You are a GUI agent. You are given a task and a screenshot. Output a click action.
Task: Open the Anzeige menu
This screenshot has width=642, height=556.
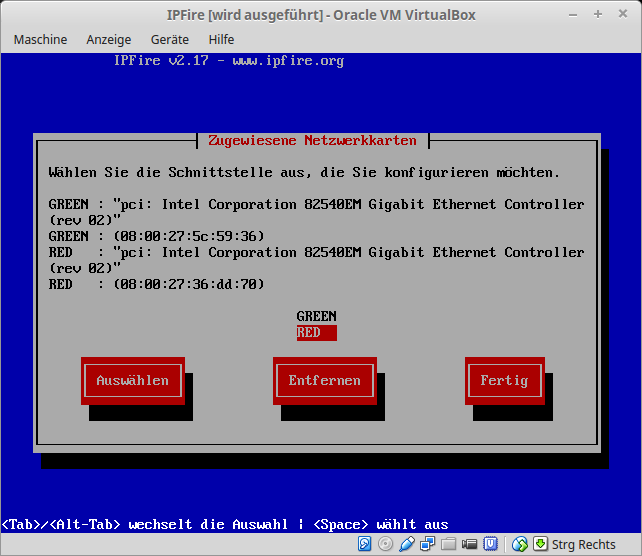click(109, 39)
